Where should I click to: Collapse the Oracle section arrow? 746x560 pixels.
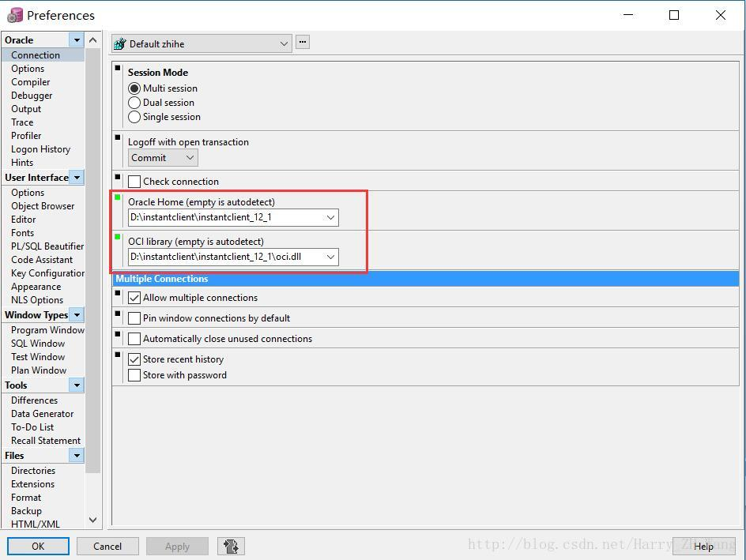tap(77, 40)
